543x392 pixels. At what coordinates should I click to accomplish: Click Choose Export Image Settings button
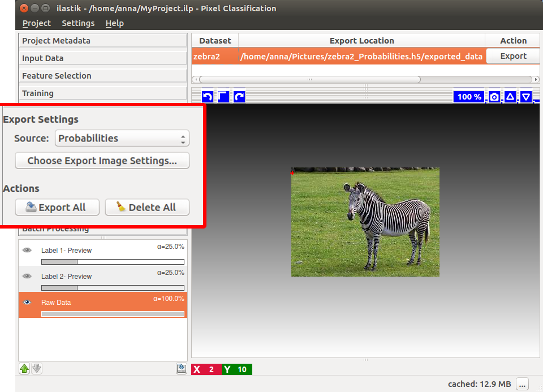click(102, 161)
